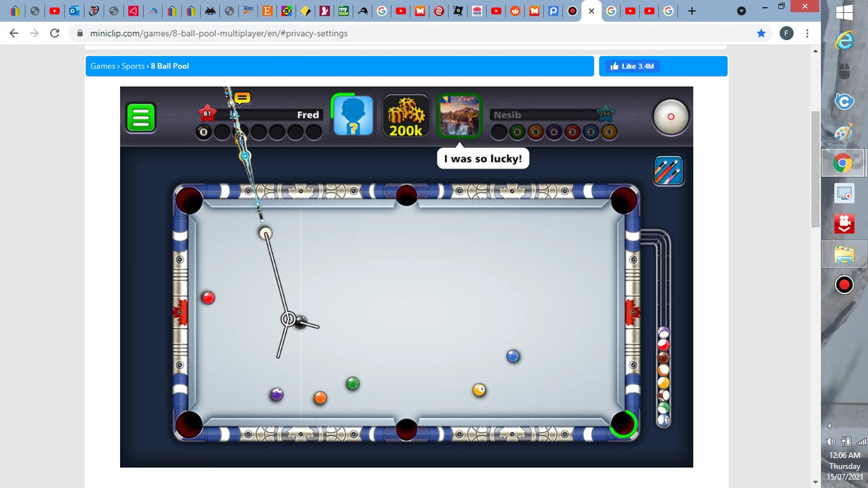Click the level 81 red star badge
The image size is (868, 488).
[207, 113]
